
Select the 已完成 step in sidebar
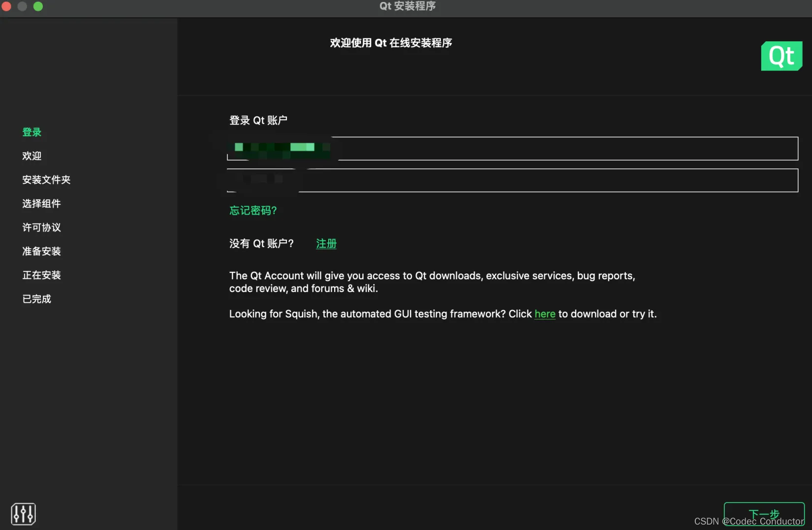(x=37, y=299)
